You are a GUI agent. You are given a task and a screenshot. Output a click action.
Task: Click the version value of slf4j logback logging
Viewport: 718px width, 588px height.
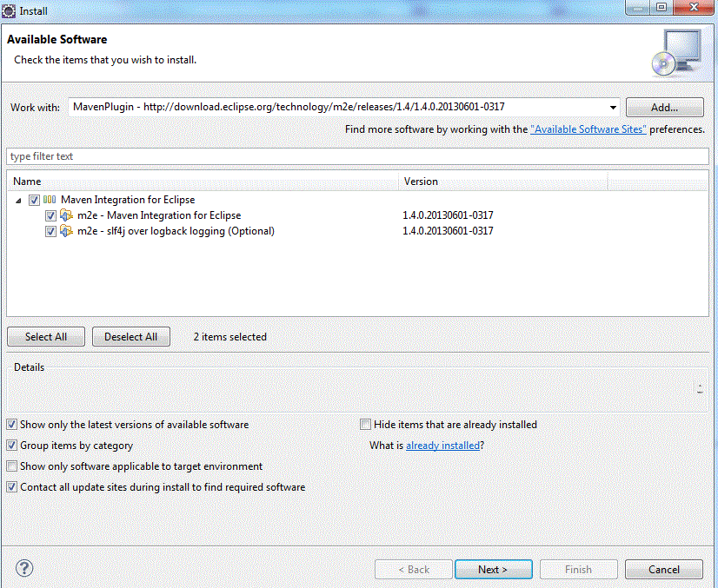point(448,231)
